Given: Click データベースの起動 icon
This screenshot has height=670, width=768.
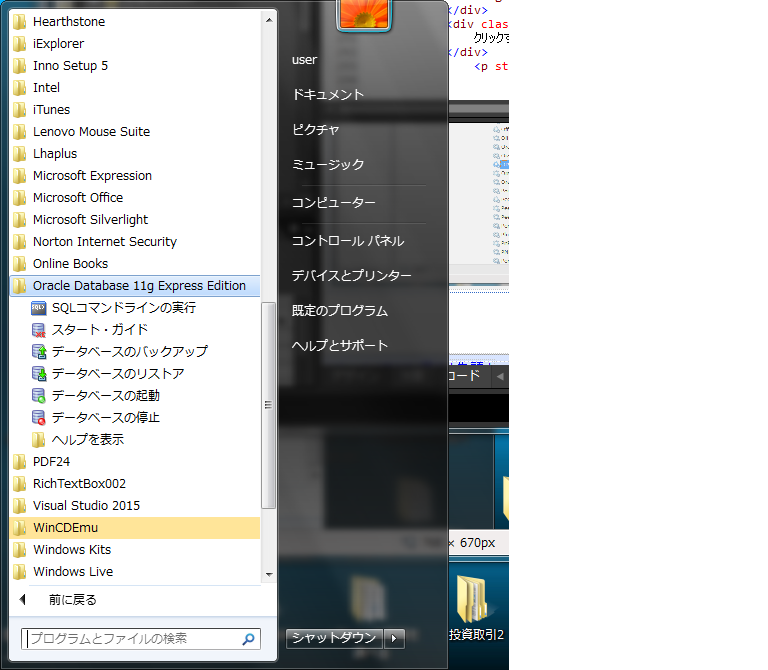Looking at the screenshot, I should click(39, 396).
